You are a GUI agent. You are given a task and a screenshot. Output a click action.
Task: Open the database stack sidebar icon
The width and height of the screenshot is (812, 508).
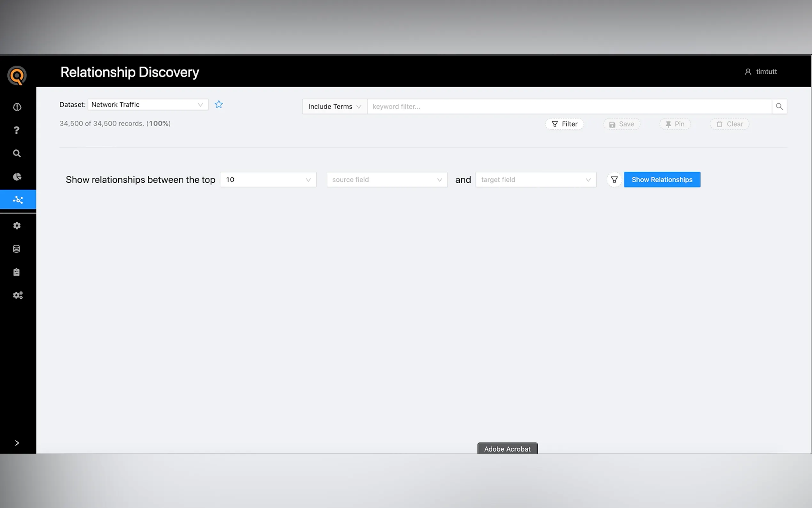(16, 249)
